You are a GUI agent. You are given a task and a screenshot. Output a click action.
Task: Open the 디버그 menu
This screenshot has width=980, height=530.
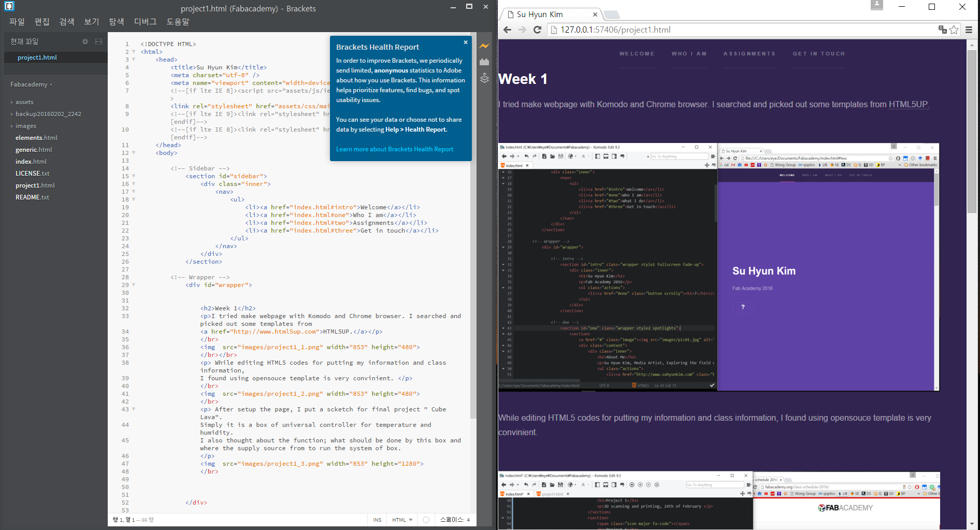coord(145,22)
